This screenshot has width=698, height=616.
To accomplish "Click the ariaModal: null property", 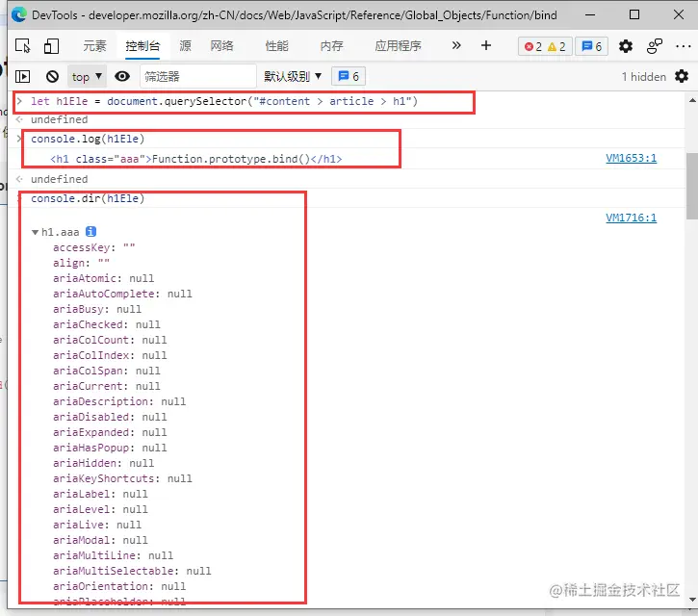I will (100, 540).
